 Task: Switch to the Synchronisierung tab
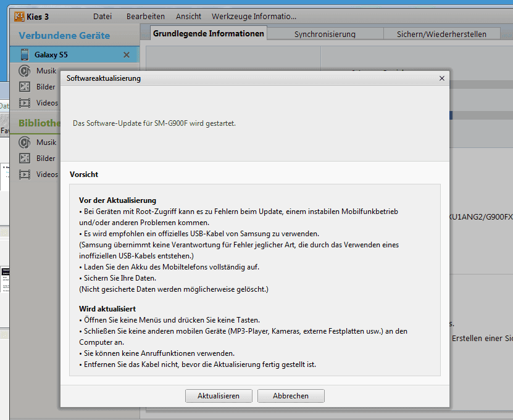pyautogui.click(x=325, y=34)
